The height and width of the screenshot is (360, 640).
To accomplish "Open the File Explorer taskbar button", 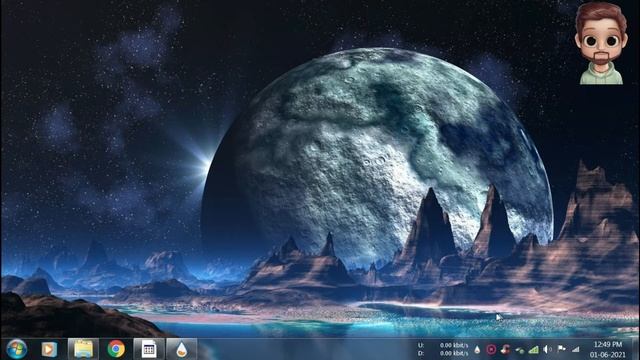I will coord(83,349).
